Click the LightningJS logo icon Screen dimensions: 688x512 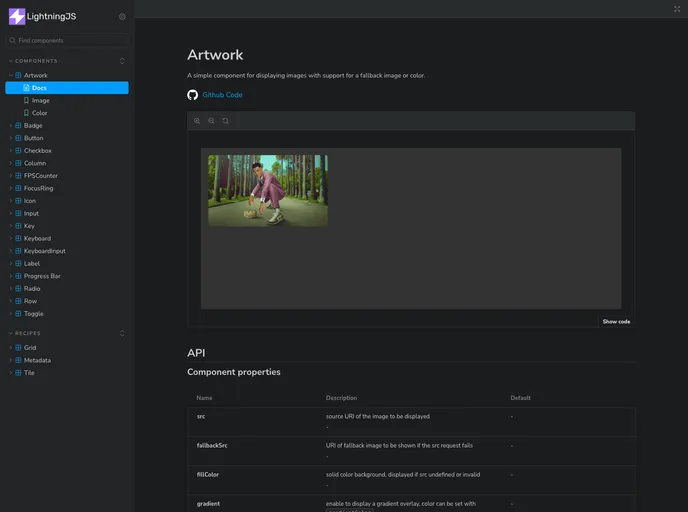[17, 16]
